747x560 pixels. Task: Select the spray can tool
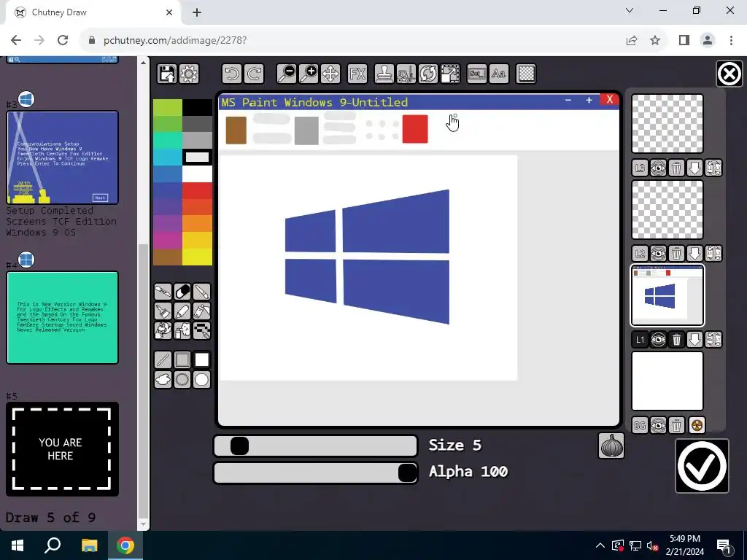point(182,330)
